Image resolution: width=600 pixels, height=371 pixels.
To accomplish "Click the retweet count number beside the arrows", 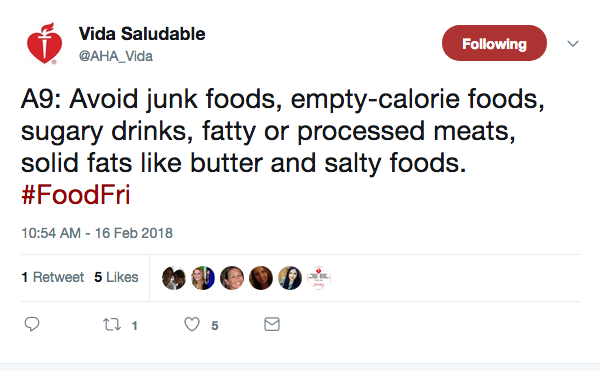I will (135, 326).
